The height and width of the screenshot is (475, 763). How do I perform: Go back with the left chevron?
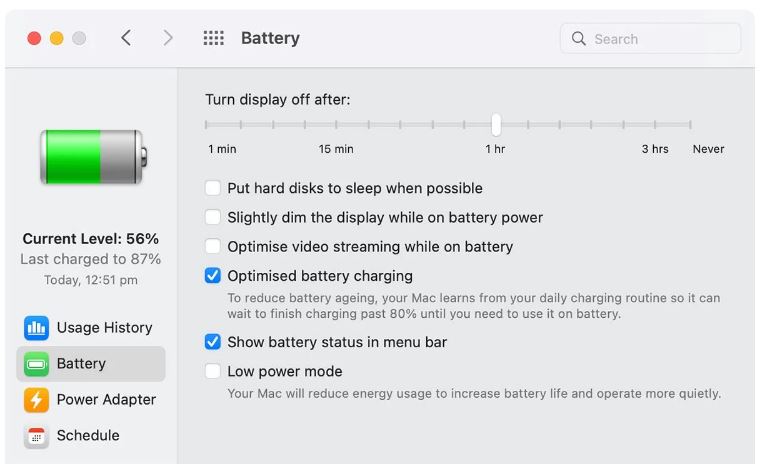coord(126,38)
